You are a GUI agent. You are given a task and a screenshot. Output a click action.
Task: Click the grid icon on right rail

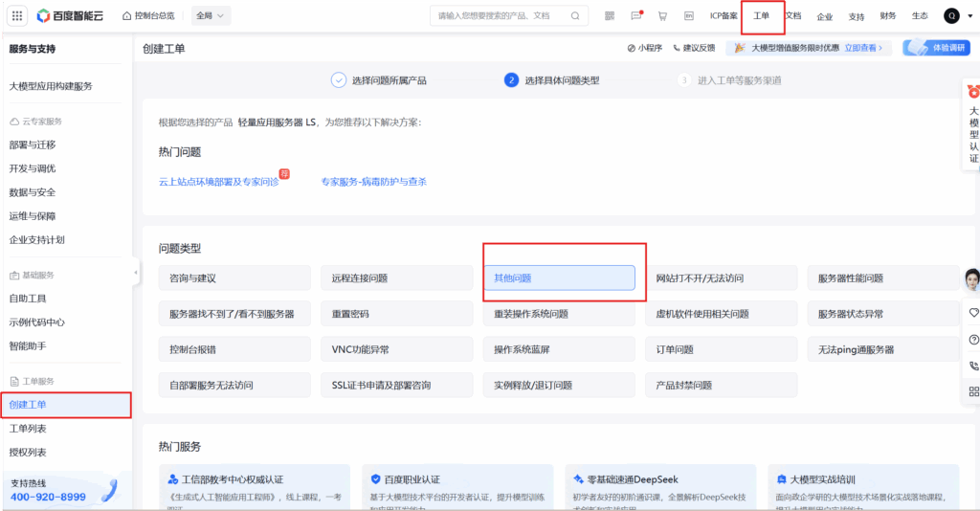tap(973, 391)
